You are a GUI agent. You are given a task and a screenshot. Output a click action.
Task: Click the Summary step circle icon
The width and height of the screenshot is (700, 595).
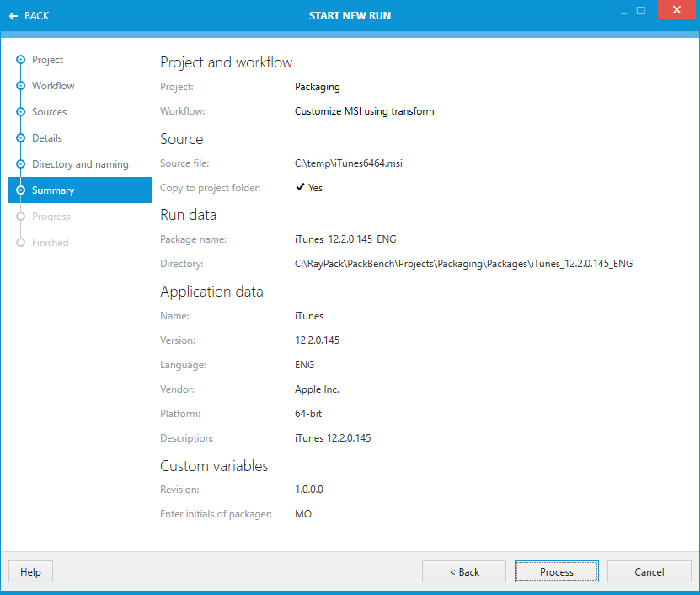20,190
